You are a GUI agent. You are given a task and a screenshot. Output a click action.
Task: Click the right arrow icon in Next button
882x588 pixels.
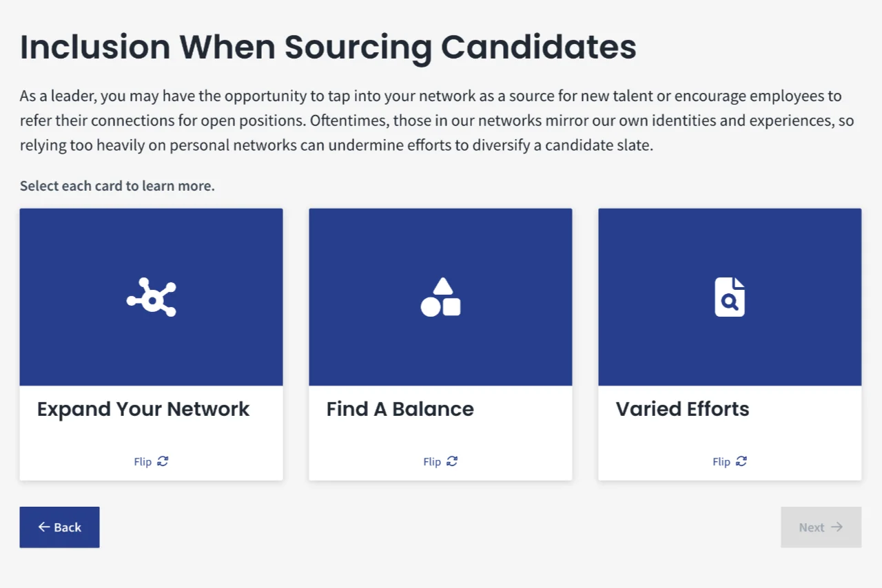[x=837, y=527]
